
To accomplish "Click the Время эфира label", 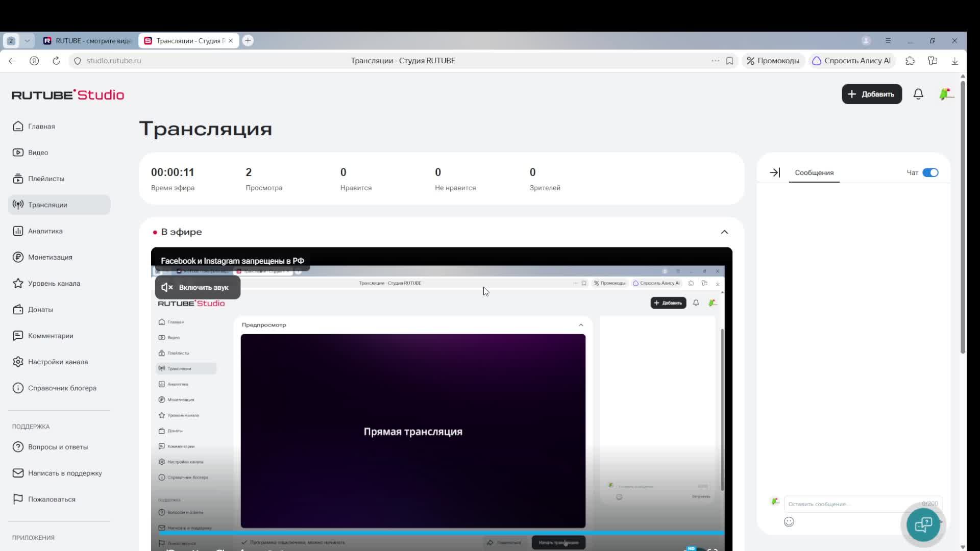I will (173, 188).
